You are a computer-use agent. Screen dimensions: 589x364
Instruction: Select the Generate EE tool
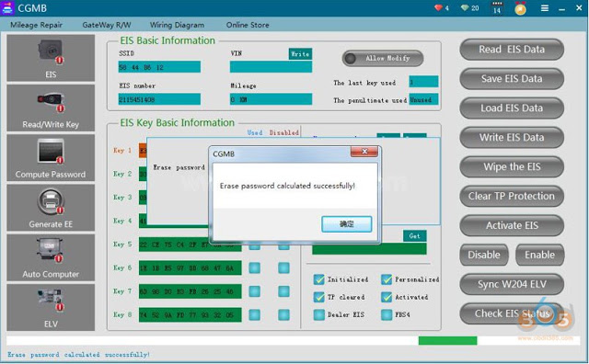(51, 208)
